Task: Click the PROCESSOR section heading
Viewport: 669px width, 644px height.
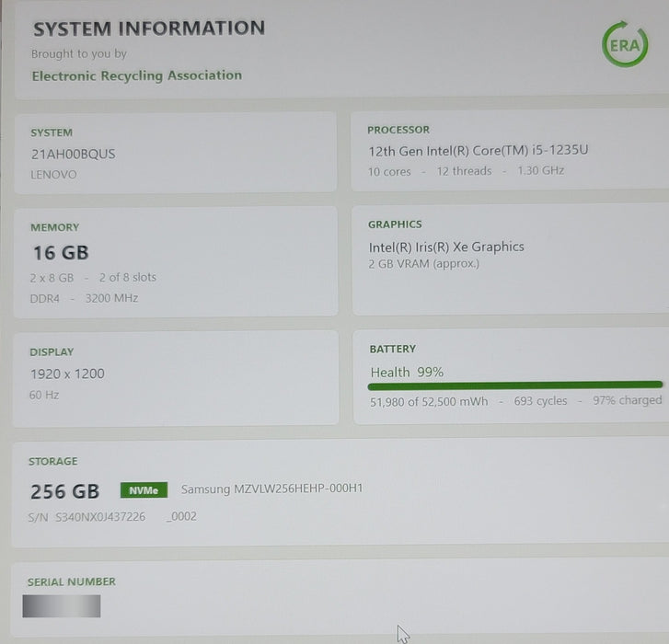Action: point(398,130)
